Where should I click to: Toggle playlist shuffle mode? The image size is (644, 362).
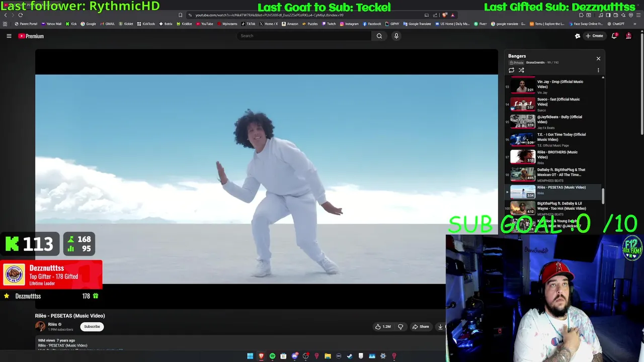[521, 70]
